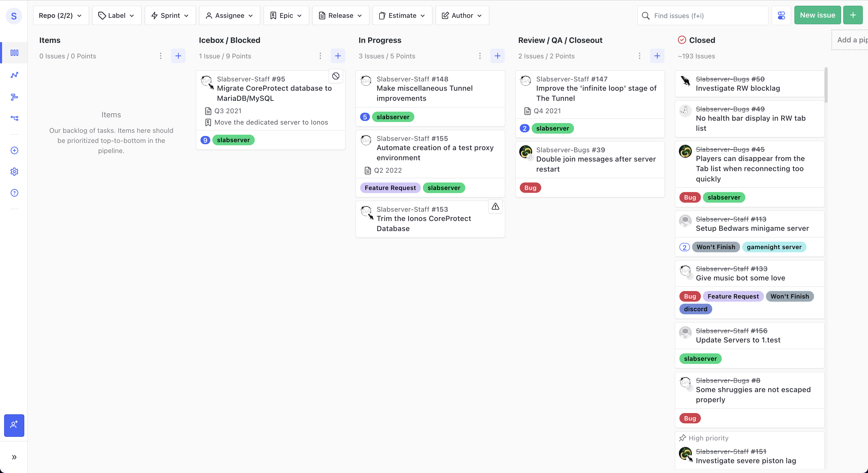Image resolution: width=868 pixels, height=473 pixels.
Task: Open the Assignee filter dropdown
Action: pyautogui.click(x=229, y=16)
